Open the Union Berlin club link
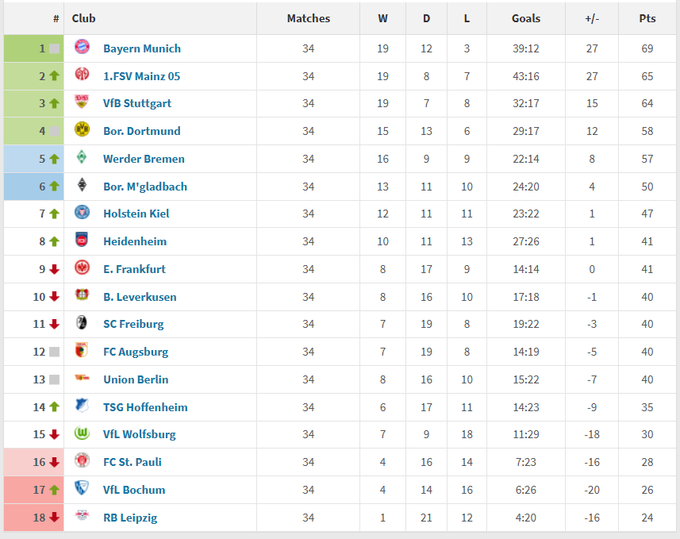This screenshot has width=680, height=539. tap(136, 379)
